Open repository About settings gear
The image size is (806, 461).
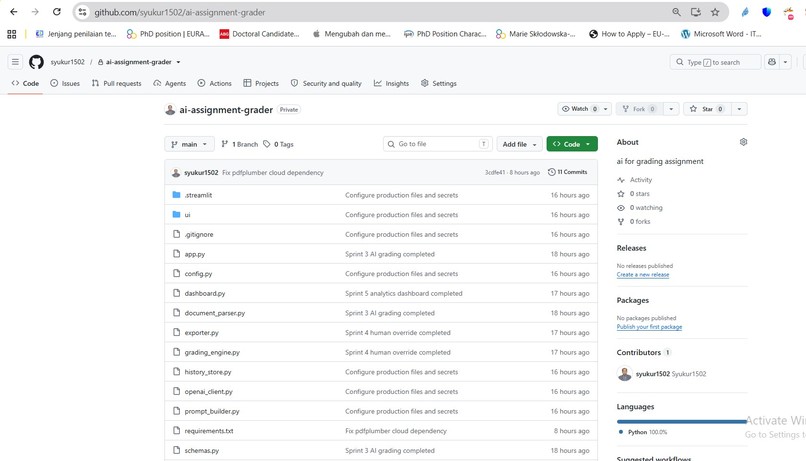click(x=743, y=142)
